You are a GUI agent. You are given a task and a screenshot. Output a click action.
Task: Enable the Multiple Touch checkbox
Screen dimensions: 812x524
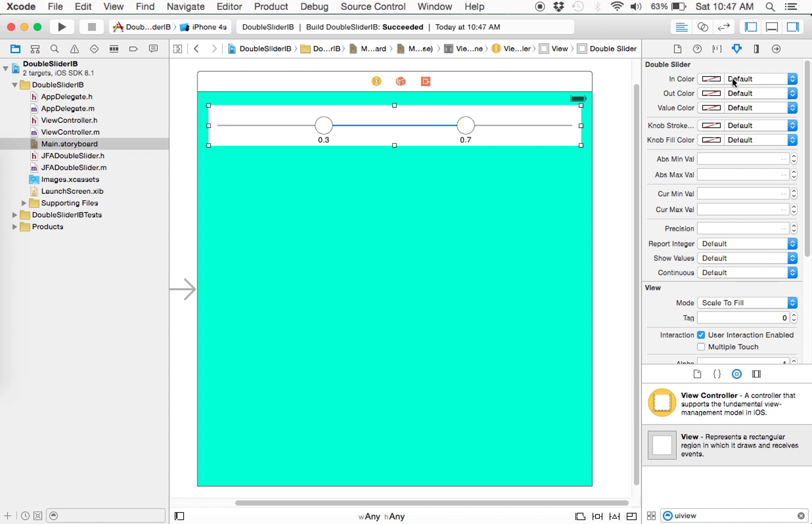pyautogui.click(x=701, y=347)
